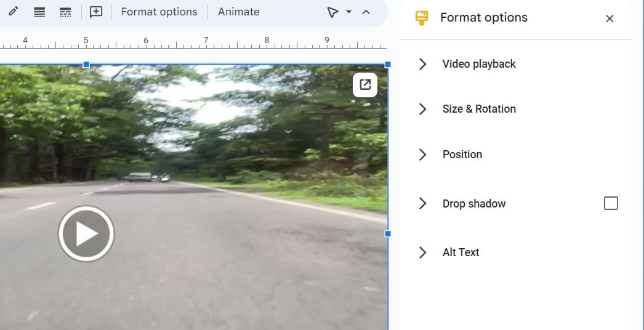The height and width of the screenshot is (330, 644).
Task: Enable the Drop shadow checkbox
Action: [x=611, y=203]
